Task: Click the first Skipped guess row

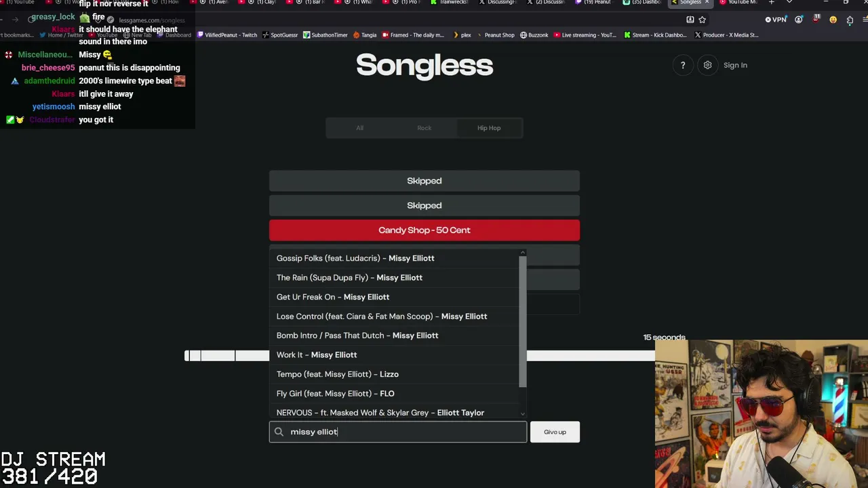Action: click(x=425, y=181)
